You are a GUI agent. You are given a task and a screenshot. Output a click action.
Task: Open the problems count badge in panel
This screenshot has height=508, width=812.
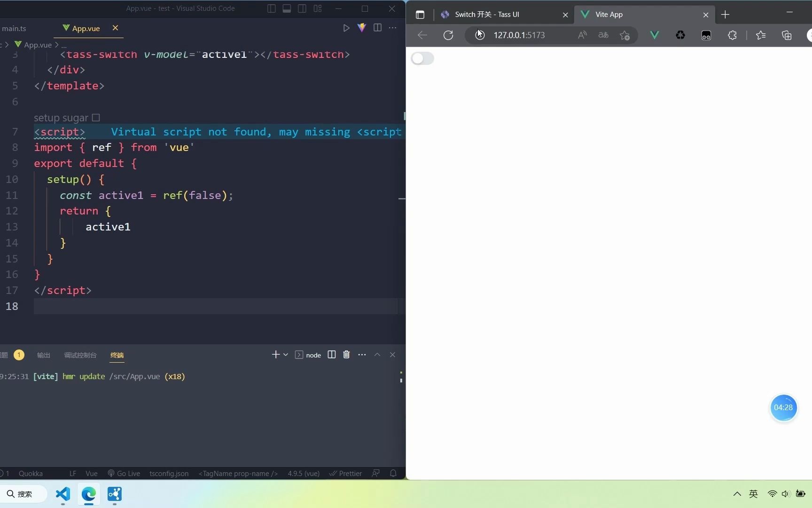pos(19,355)
